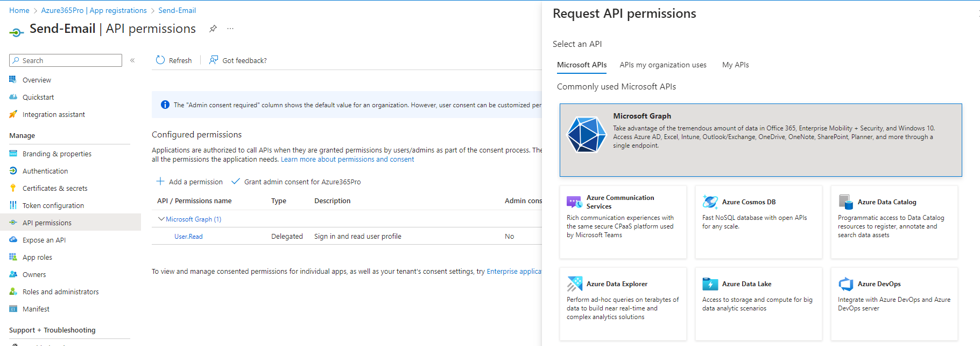Collapse the Microsoft Graph (1) permissions group

coord(161,219)
